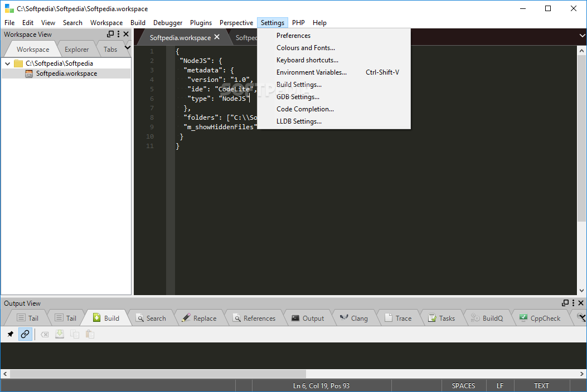Image resolution: width=587 pixels, height=392 pixels.
Task: Click the copy icon in Output toolbar
Action: pos(75,334)
